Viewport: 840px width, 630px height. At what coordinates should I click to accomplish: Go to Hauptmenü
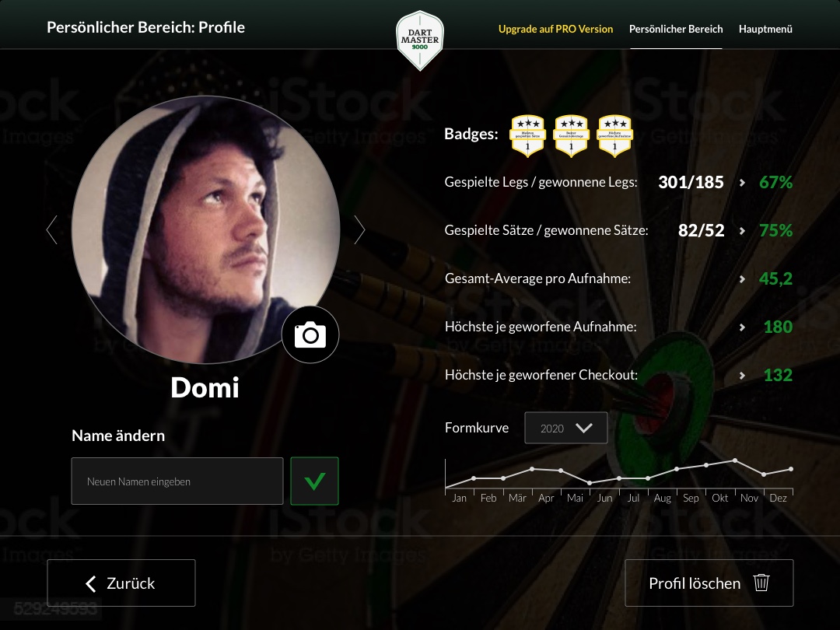point(765,29)
